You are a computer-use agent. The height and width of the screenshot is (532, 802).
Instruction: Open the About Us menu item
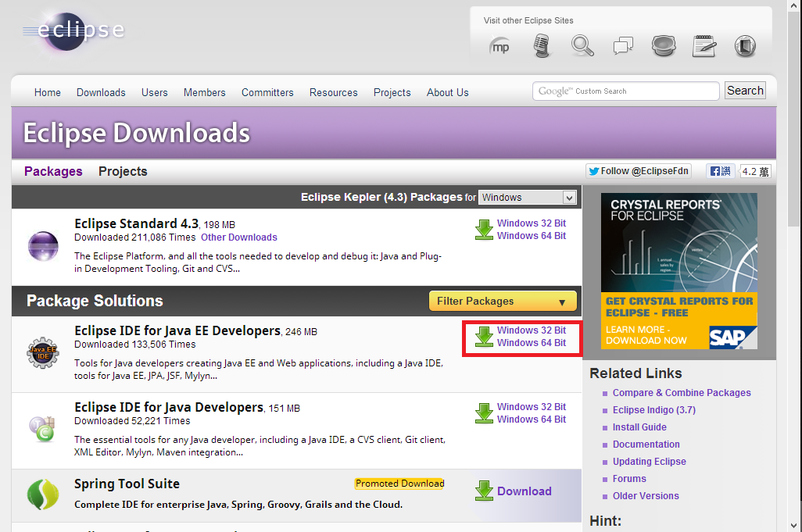[x=448, y=92]
